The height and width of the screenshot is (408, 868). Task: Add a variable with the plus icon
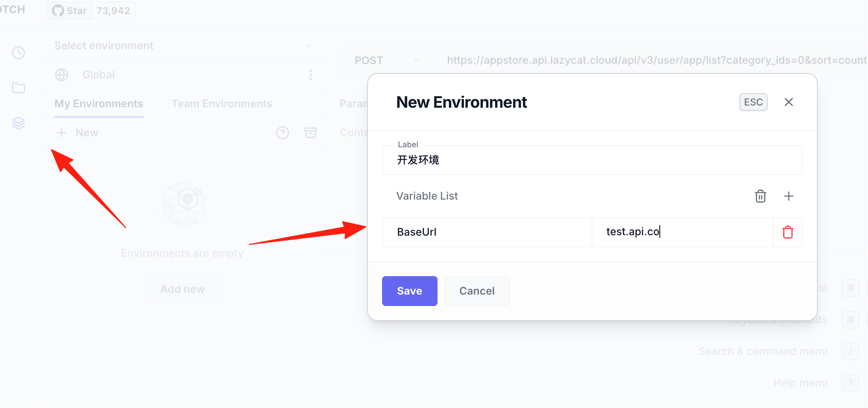click(x=789, y=196)
